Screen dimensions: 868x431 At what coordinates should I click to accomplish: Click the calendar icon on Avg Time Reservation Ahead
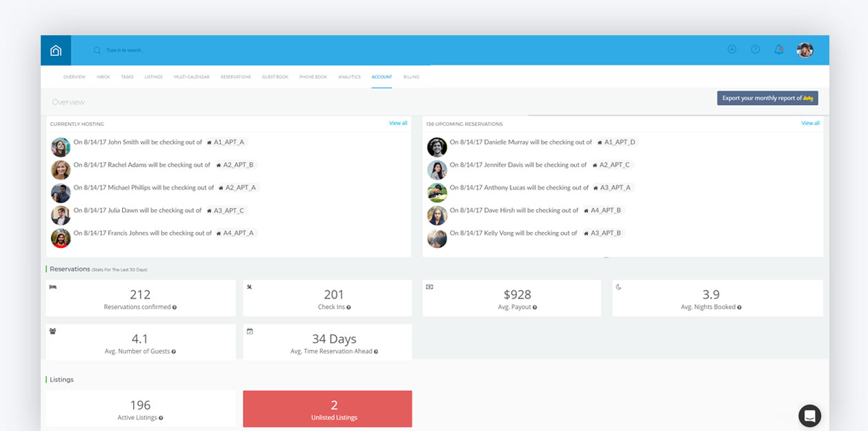pos(248,331)
